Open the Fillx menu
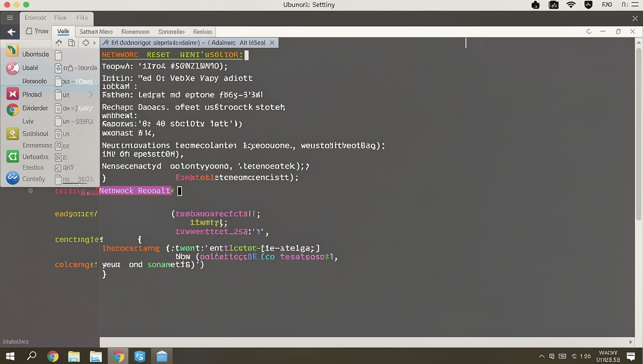 point(82,18)
